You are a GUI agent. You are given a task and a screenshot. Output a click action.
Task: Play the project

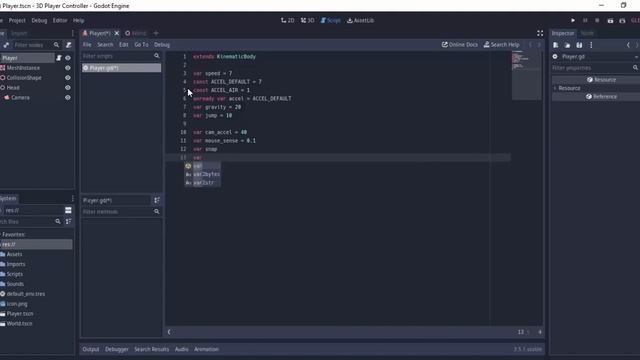(573, 20)
